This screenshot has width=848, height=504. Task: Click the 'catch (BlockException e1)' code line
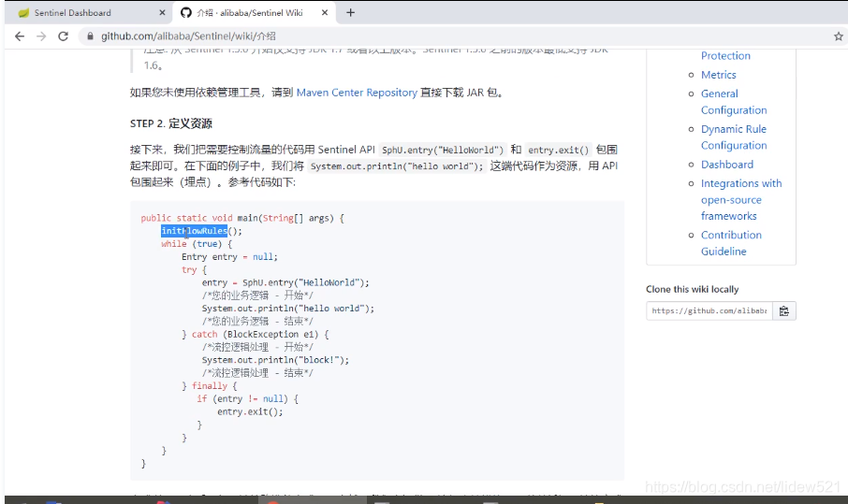coord(256,334)
